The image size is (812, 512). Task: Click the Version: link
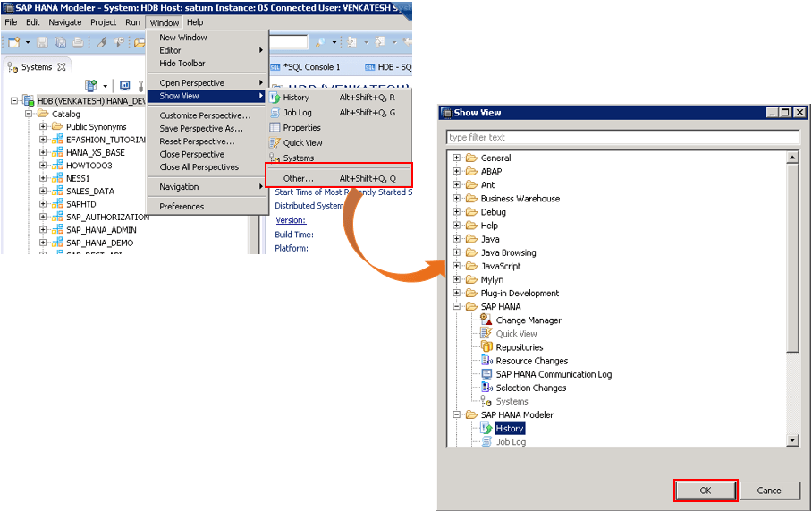click(x=291, y=220)
